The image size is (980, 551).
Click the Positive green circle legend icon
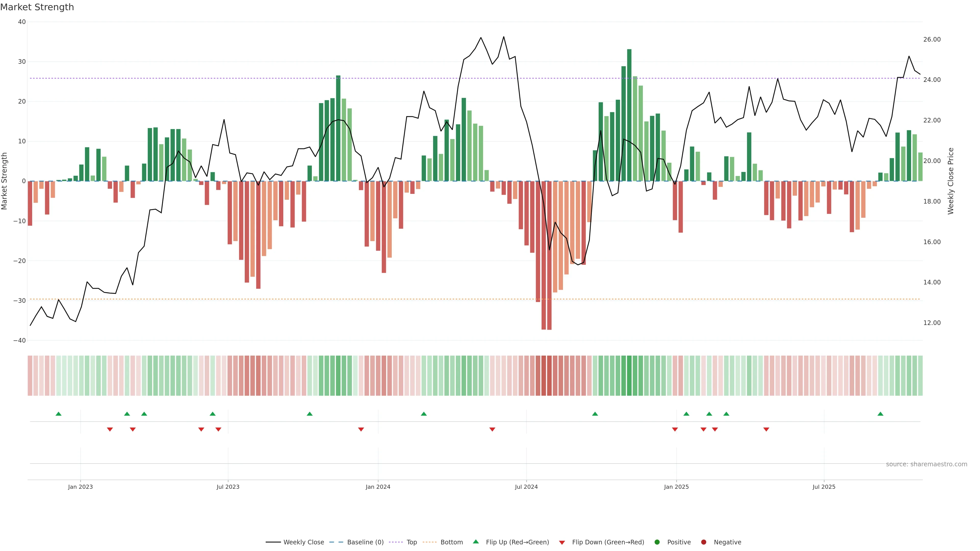pyautogui.click(x=657, y=542)
